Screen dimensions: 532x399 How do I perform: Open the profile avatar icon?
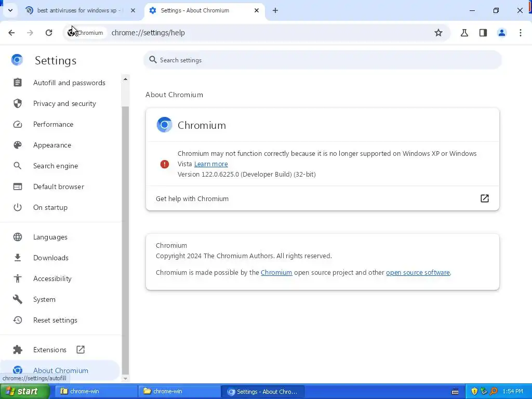pos(502,33)
